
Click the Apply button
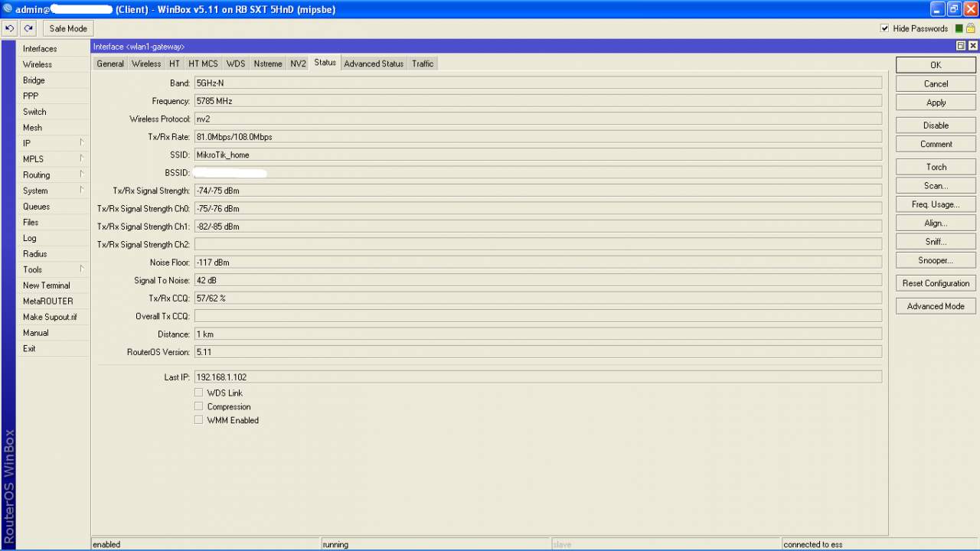pos(936,103)
